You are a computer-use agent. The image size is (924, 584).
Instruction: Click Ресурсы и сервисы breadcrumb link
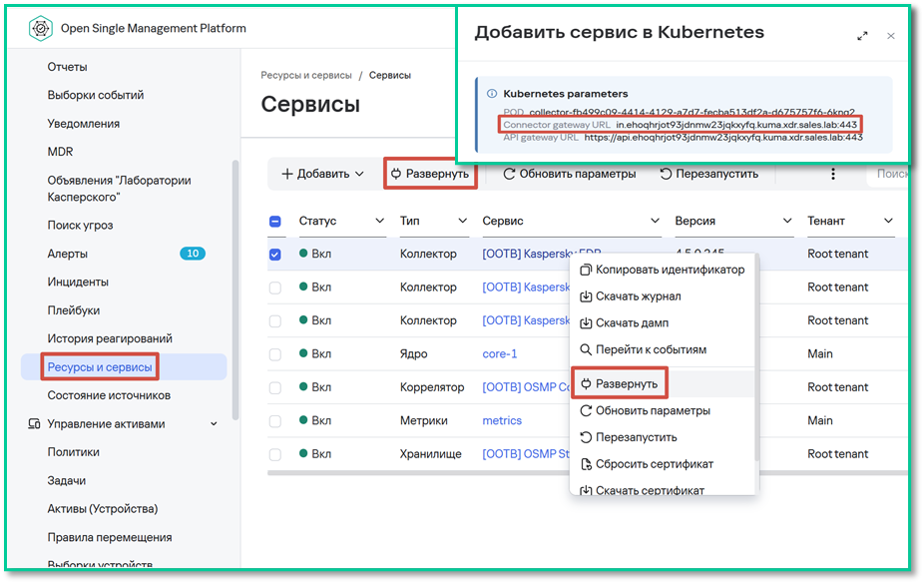(306, 76)
